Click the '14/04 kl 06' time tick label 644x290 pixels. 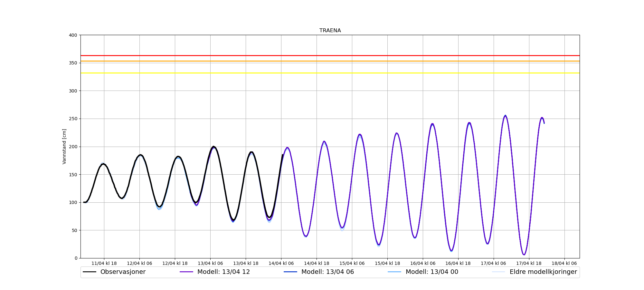click(x=281, y=263)
